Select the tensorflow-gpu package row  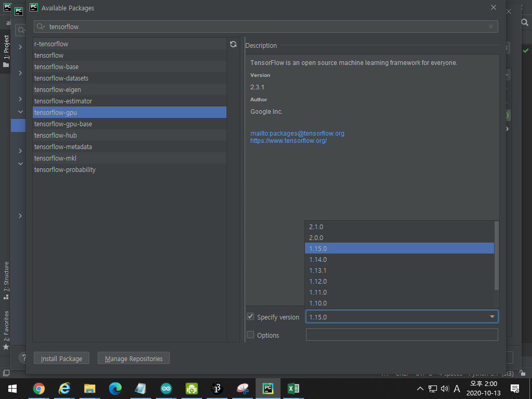point(129,112)
